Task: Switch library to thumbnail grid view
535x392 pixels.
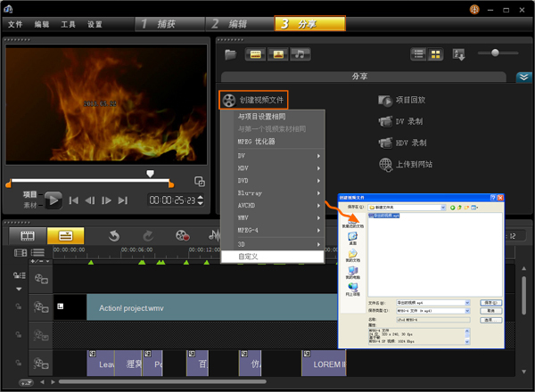Action: pos(435,53)
